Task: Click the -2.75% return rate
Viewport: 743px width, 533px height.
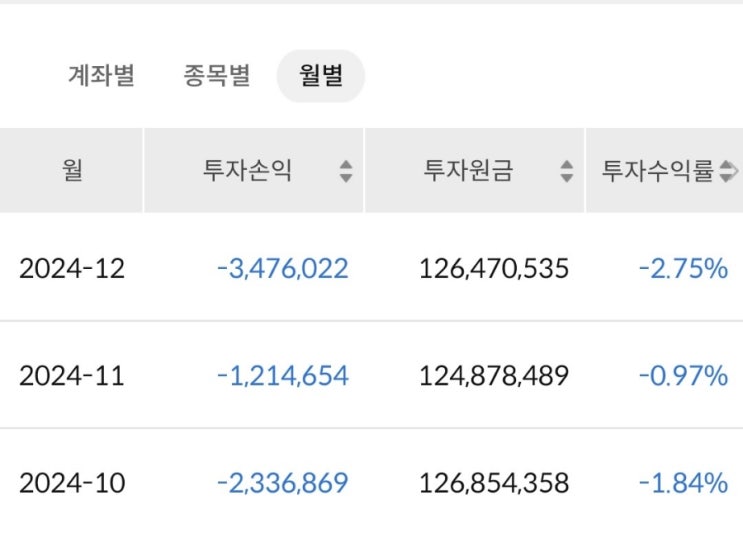Action: click(683, 268)
